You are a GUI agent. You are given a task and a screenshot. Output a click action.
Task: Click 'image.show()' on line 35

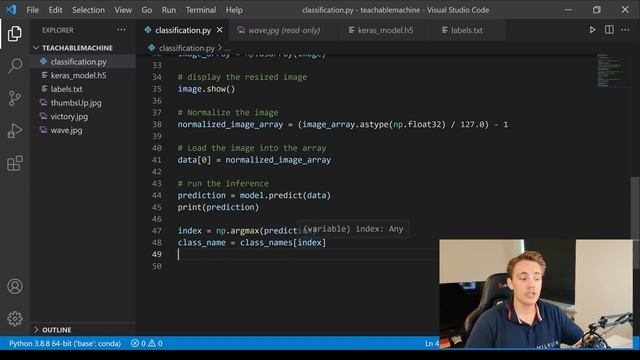tap(206, 89)
